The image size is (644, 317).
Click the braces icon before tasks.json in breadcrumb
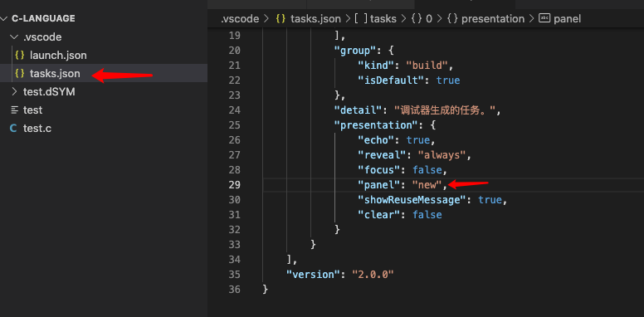[281, 19]
